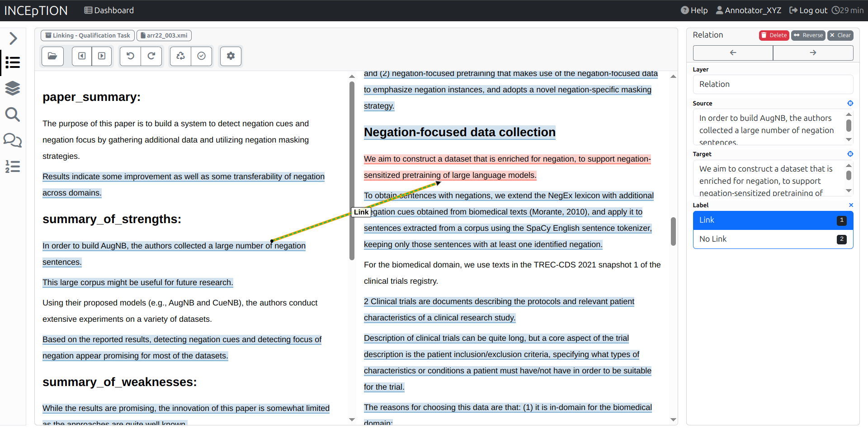The image size is (868, 434).
Task: Open the annotation list sidebar icon
Action: (13, 62)
